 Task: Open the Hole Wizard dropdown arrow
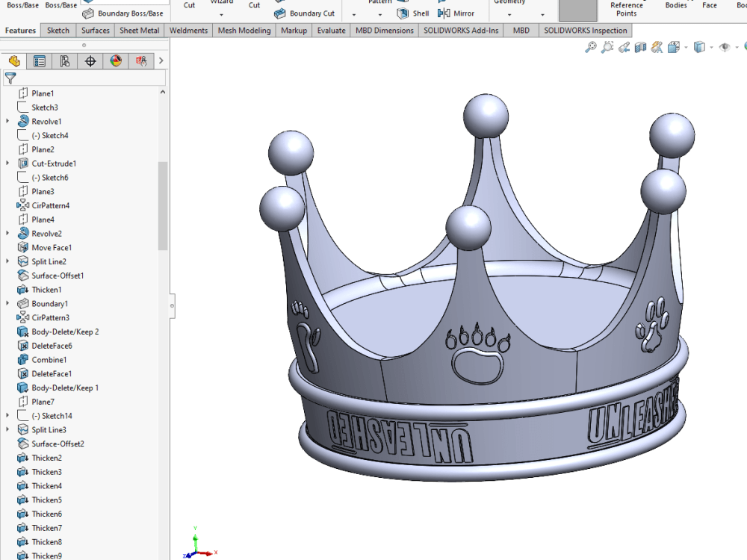(222, 15)
